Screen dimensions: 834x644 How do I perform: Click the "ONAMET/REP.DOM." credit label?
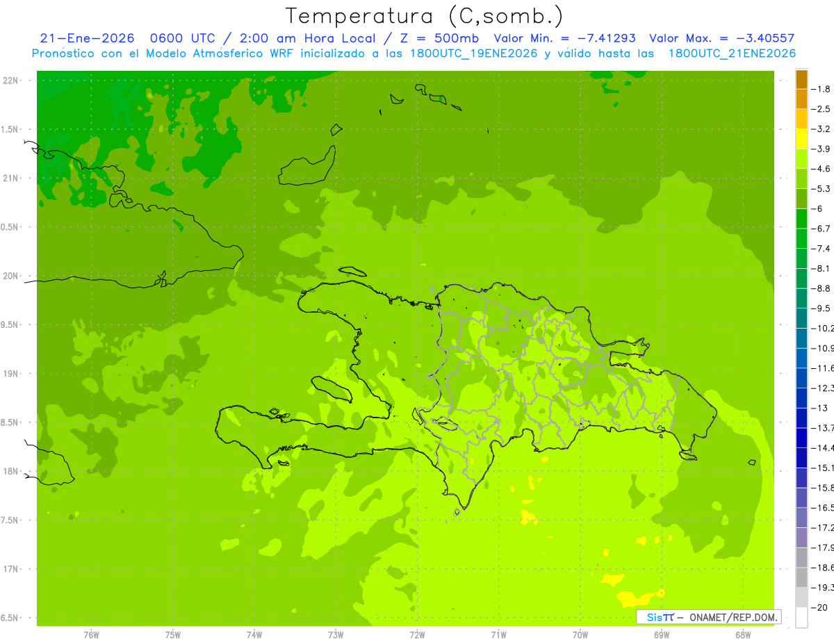pyautogui.click(x=733, y=617)
